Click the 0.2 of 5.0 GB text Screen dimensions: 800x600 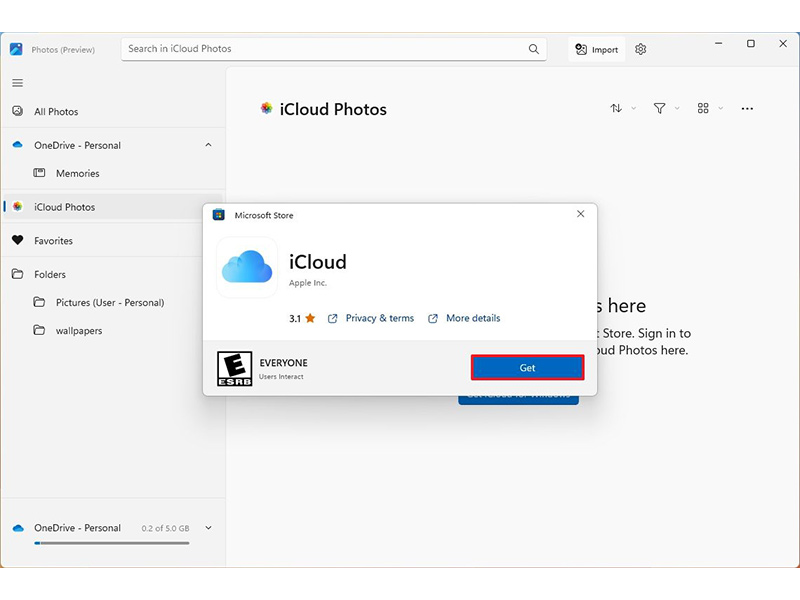point(165,529)
